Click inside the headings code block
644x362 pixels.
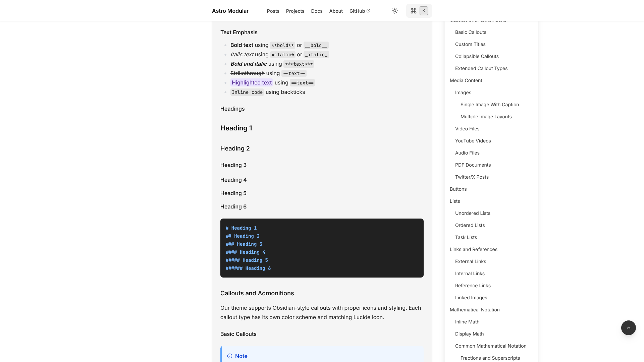[x=322, y=248]
